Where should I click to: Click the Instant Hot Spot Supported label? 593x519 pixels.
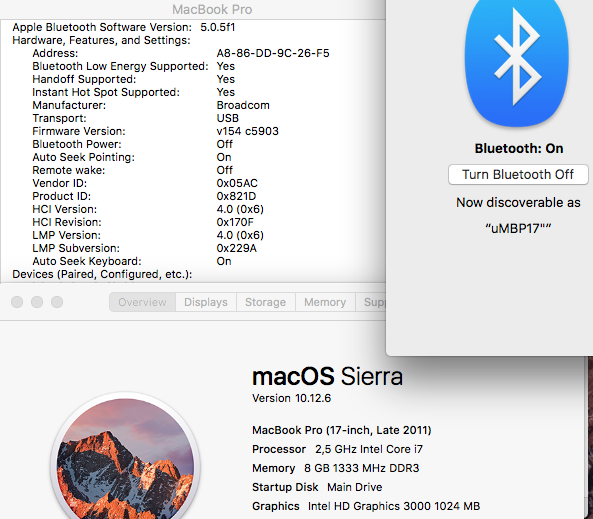tap(106, 92)
